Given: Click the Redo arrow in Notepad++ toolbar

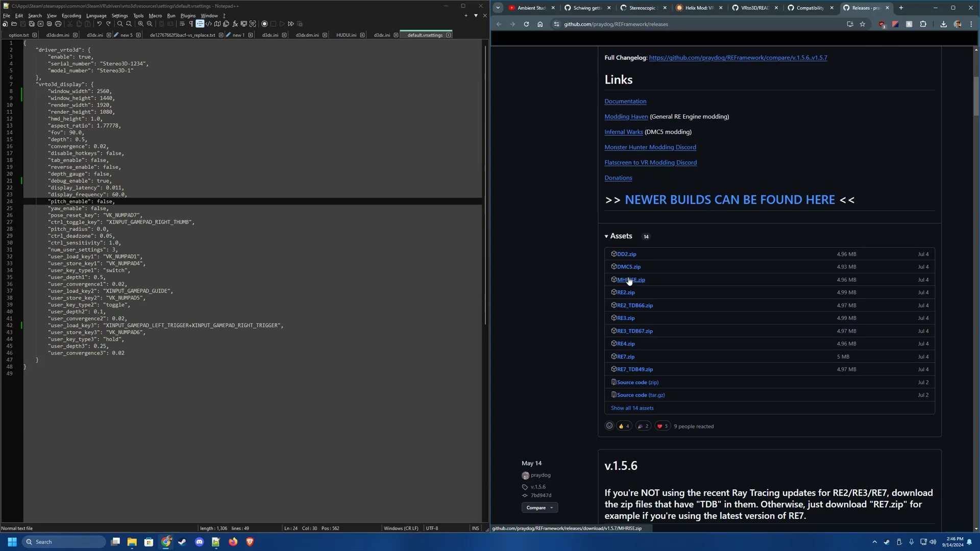Looking at the screenshot, I should (x=108, y=24).
